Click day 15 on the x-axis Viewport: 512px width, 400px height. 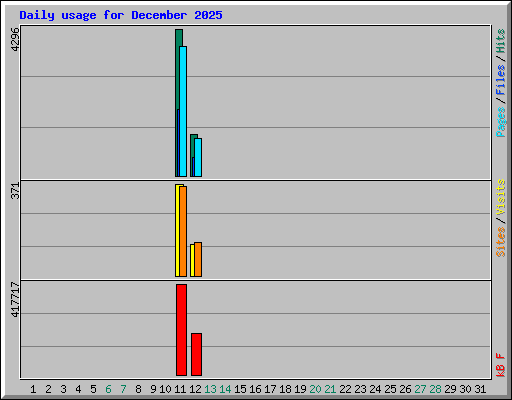[x=240, y=389]
